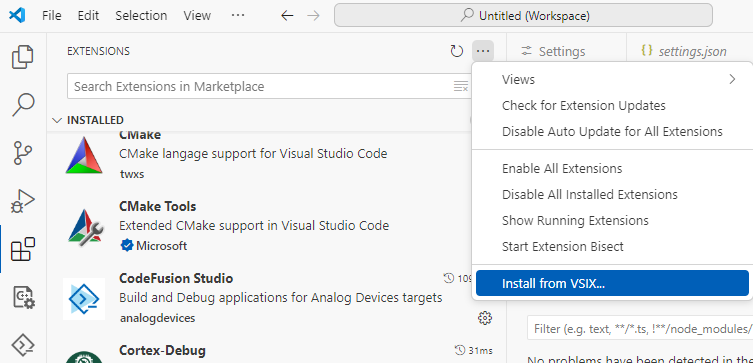Open the CMake Tools extension icon
This screenshot has height=363, width=753.
pos(84,227)
